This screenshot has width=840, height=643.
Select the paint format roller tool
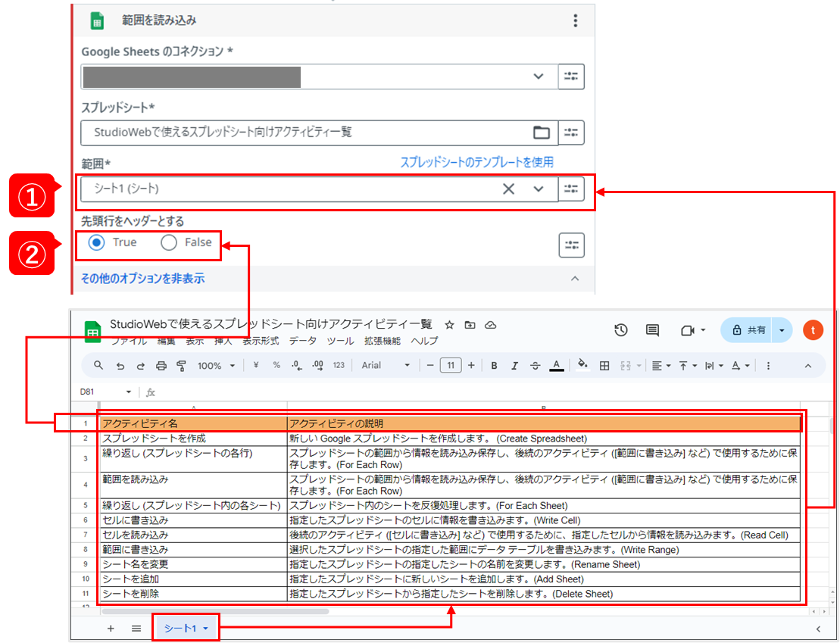click(182, 366)
